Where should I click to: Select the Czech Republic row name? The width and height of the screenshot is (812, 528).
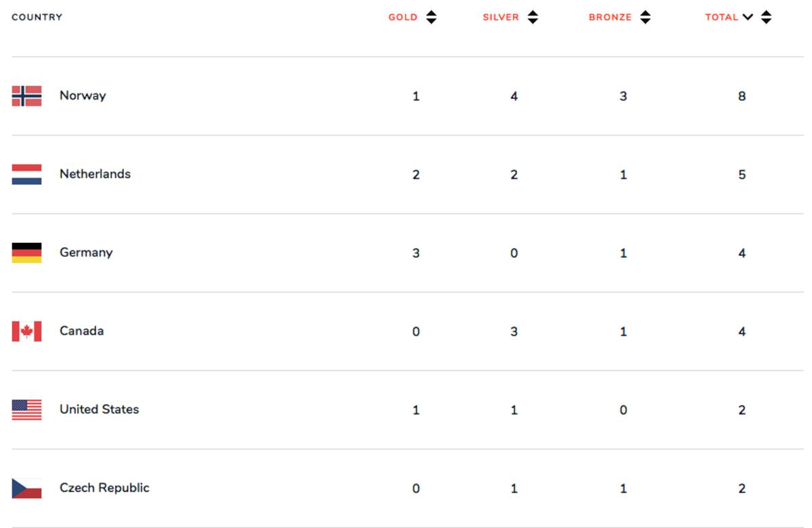coord(104,488)
